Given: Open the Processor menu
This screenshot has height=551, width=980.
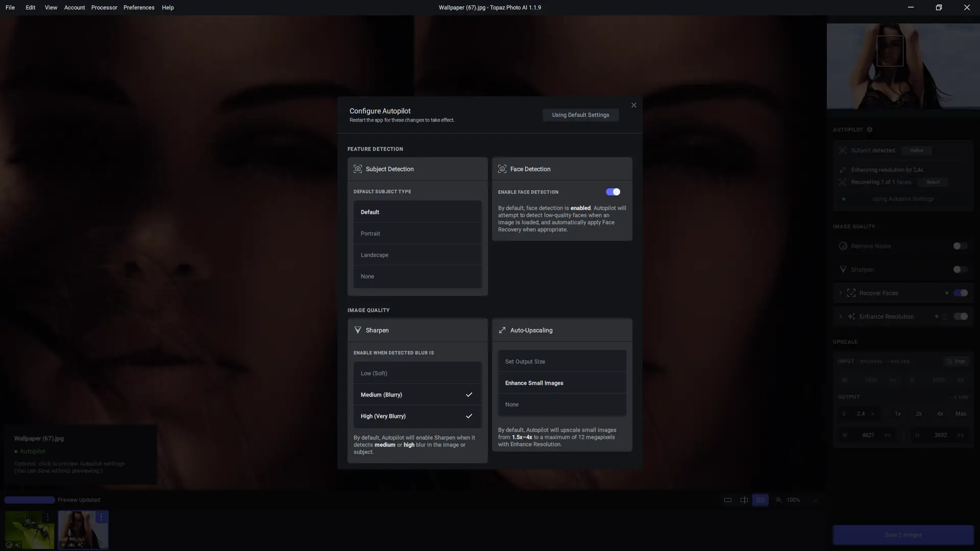Looking at the screenshot, I should (x=104, y=8).
